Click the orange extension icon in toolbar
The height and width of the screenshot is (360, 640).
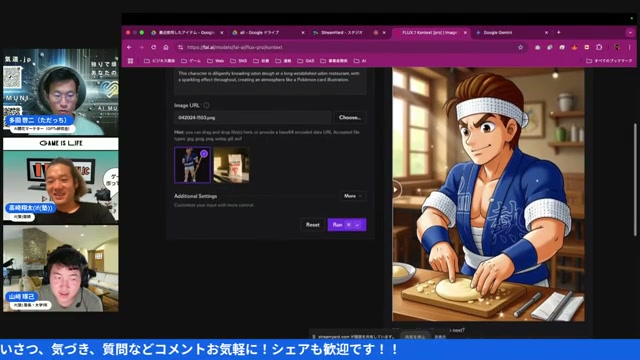574,47
